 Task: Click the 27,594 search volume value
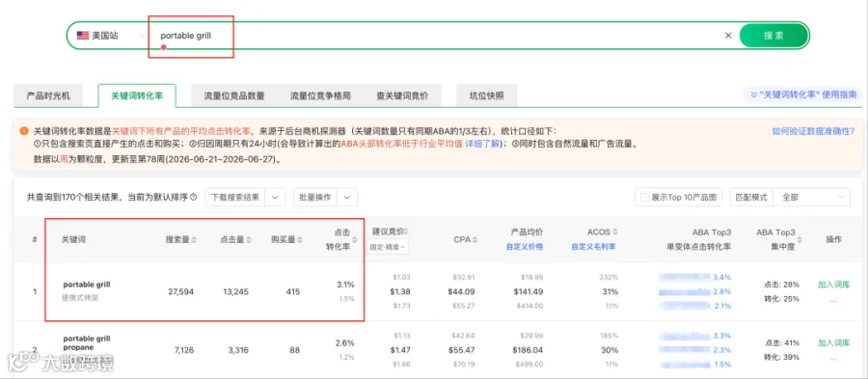tap(181, 291)
